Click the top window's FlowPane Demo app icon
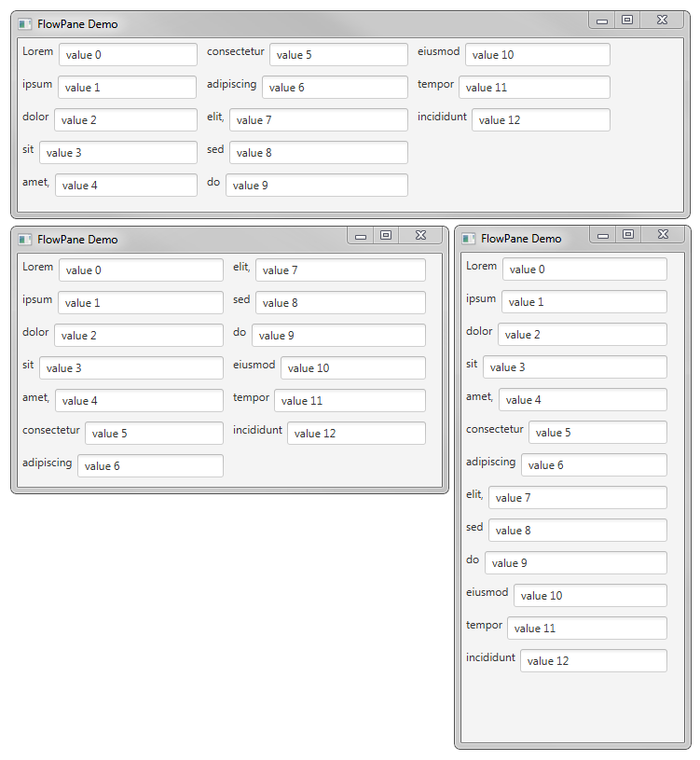Image resolution: width=700 pixels, height=760 pixels. (25, 23)
